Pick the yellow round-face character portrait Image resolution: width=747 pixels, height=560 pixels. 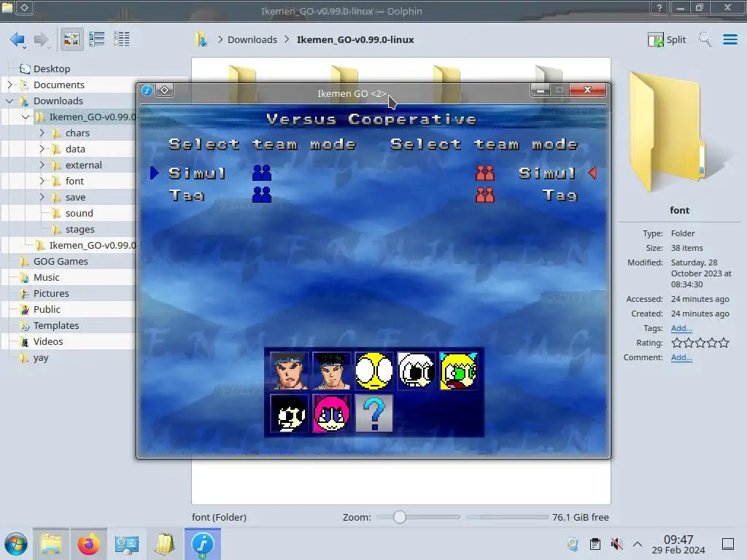point(374,371)
